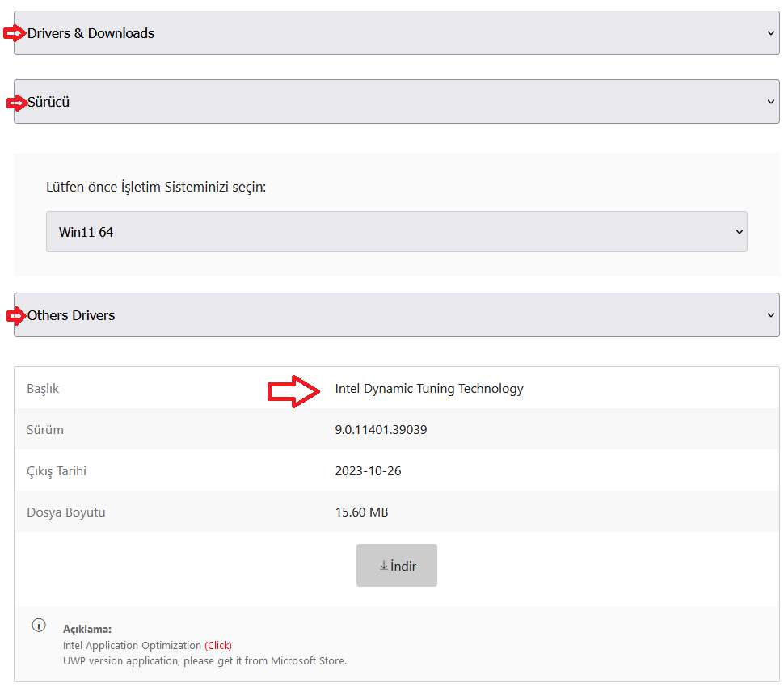Click the İndir download button

click(397, 566)
